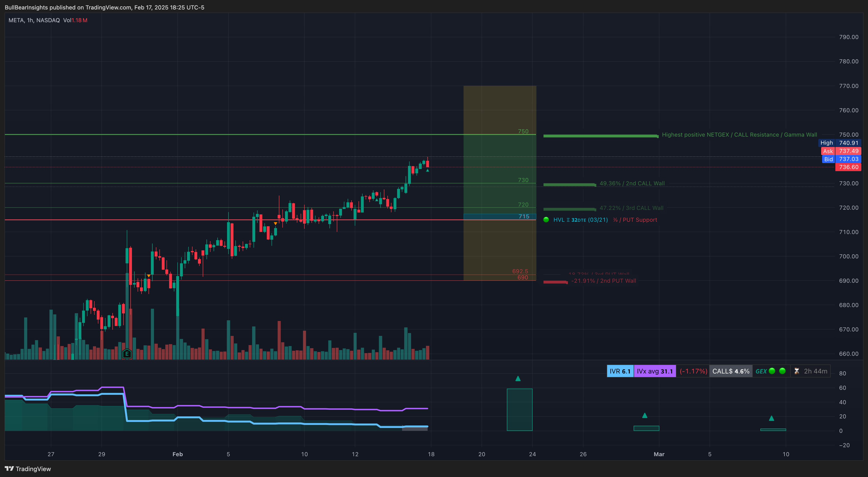Click the 24 date label on time axis

pos(532,454)
